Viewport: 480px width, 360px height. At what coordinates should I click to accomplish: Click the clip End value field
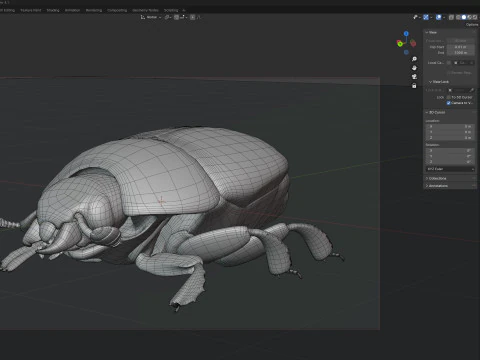coord(461,53)
